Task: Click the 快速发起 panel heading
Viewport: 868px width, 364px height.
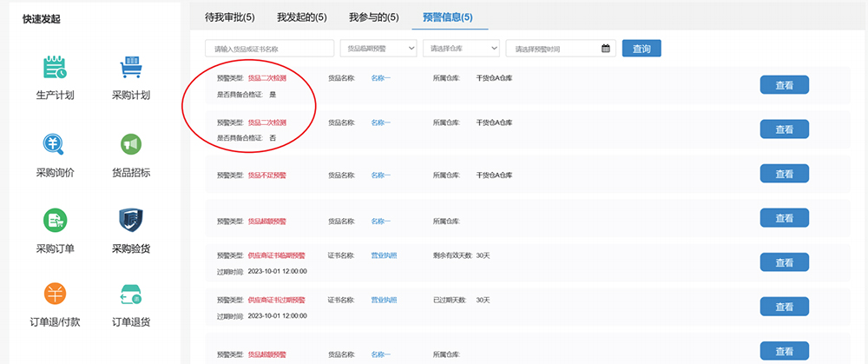Action: pos(42,19)
